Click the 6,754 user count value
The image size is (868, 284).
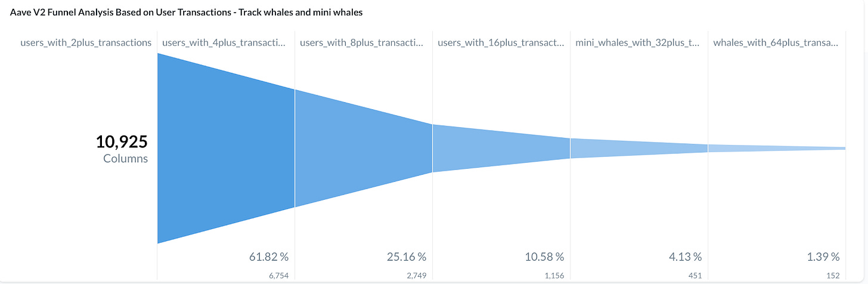[x=280, y=276]
